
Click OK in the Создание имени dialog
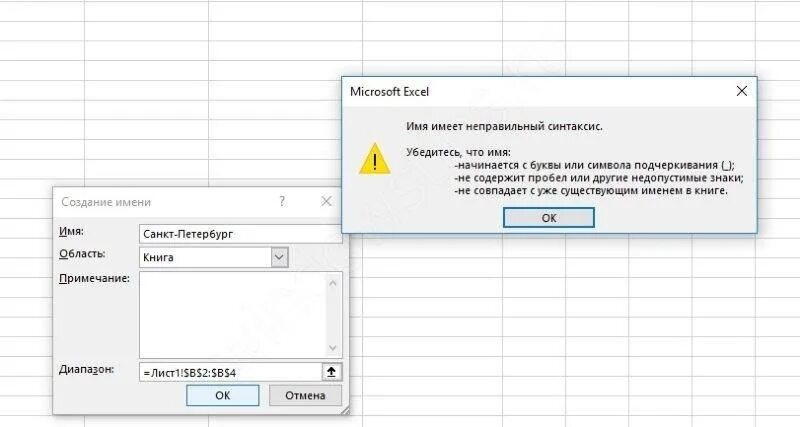222,395
